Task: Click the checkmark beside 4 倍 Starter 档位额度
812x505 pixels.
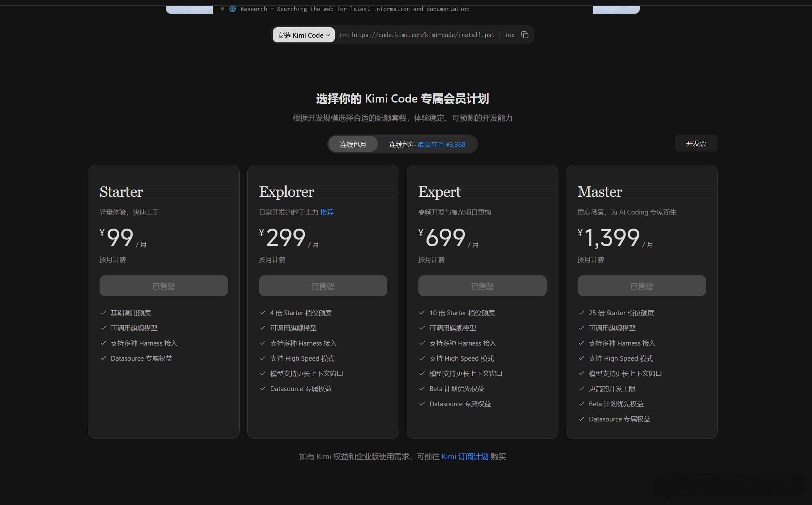Action: click(263, 313)
